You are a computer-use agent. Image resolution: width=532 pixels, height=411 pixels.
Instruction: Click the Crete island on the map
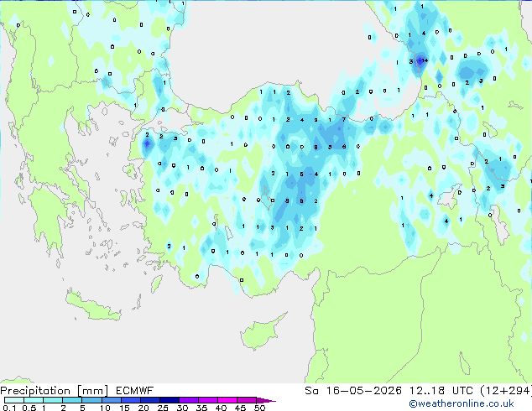point(92,306)
